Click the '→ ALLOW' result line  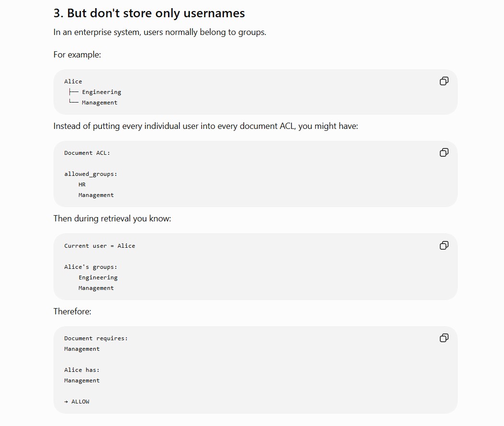coord(77,402)
